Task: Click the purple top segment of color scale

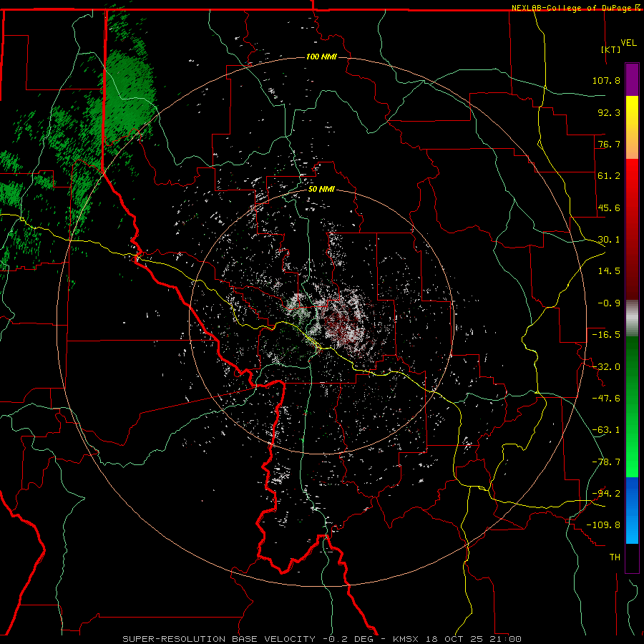Action: pyautogui.click(x=632, y=79)
